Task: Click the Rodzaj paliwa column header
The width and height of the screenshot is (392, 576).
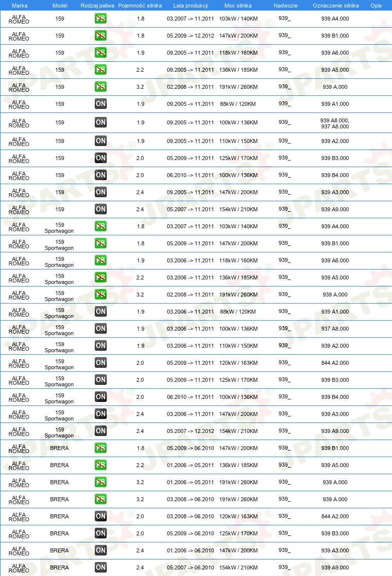Action: [97, 6]
